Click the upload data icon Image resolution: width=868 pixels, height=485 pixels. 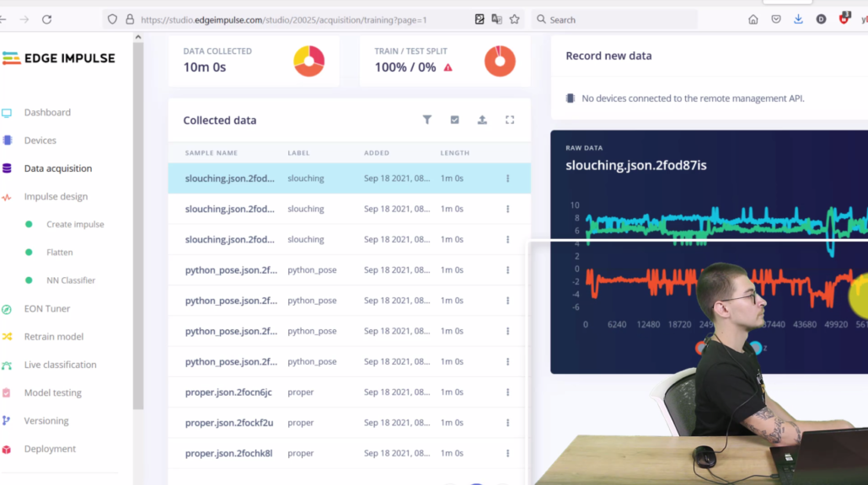pos(482,120)
